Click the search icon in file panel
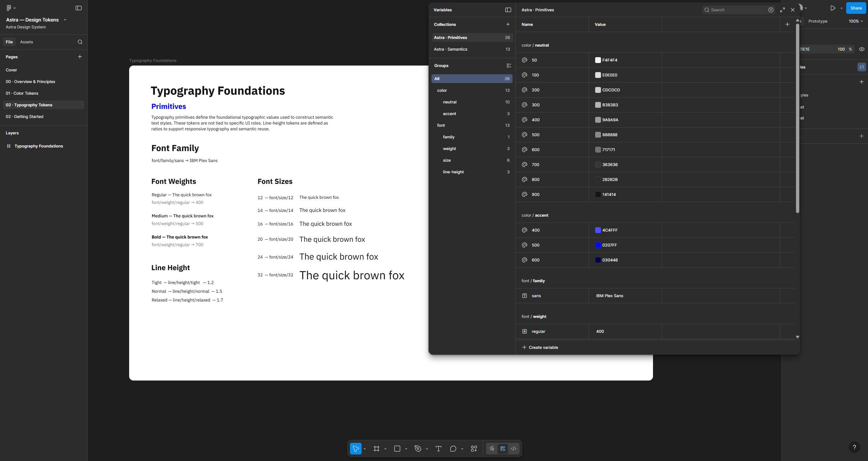The width and height of the screenshot is (868, 461). pos(80,42)
